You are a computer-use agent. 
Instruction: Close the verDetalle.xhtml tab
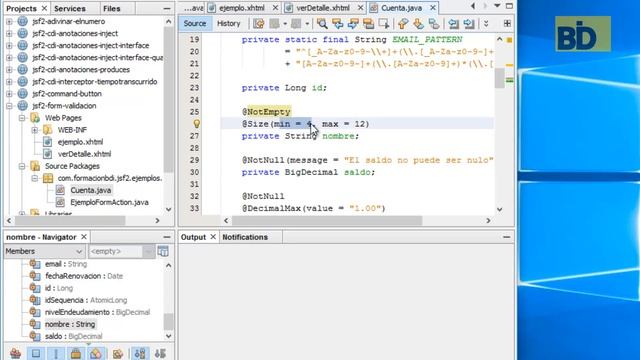[x=360, y=8]
